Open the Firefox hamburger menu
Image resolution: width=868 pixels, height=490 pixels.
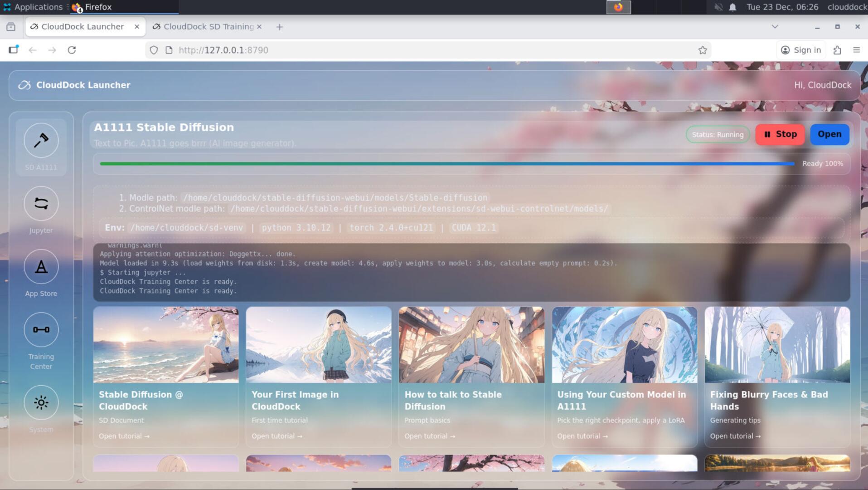(x=857, y=50)
